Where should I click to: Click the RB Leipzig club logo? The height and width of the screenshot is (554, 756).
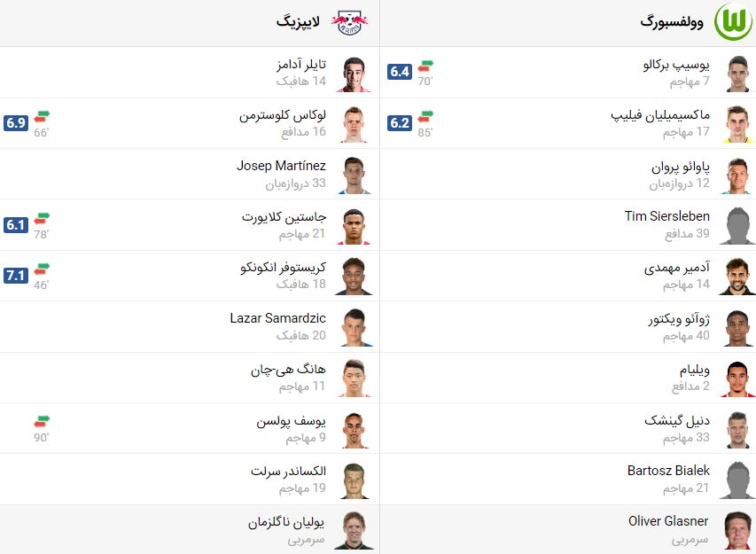[x=349, y=23]
